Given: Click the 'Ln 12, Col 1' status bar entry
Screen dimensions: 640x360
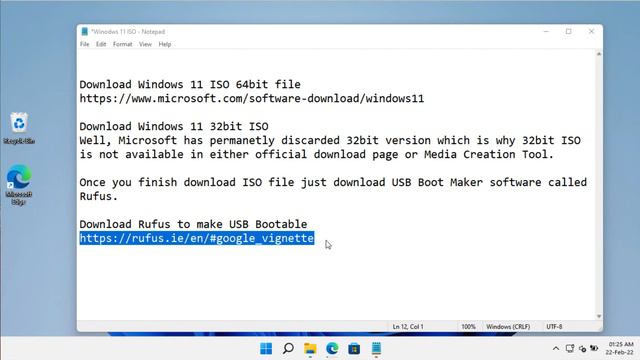Looking at the screenshot, I should point(408,327).
